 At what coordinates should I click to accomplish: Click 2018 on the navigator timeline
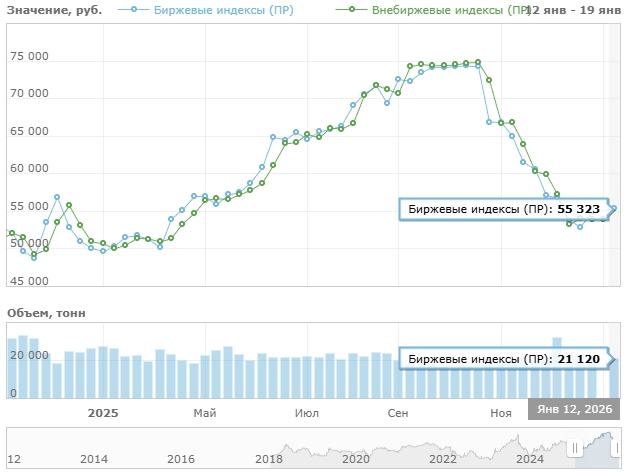pos(268,459)
